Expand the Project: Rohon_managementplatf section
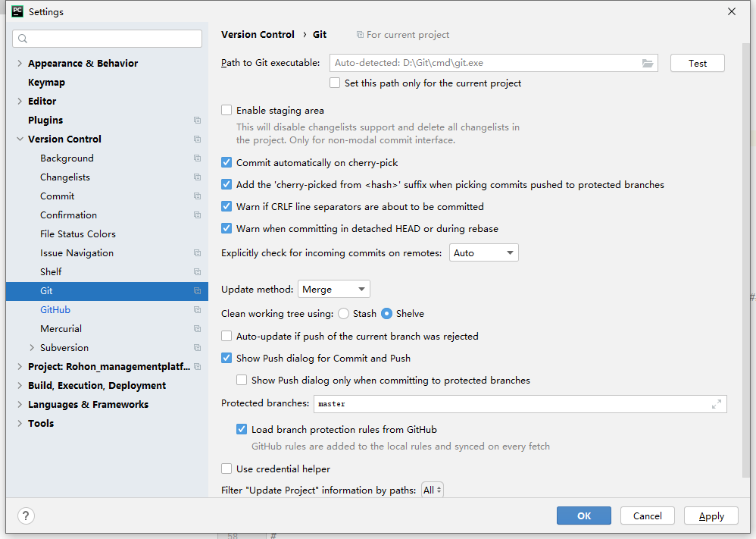This screenshot has width=756, height=539. click(x=19, y=367)
